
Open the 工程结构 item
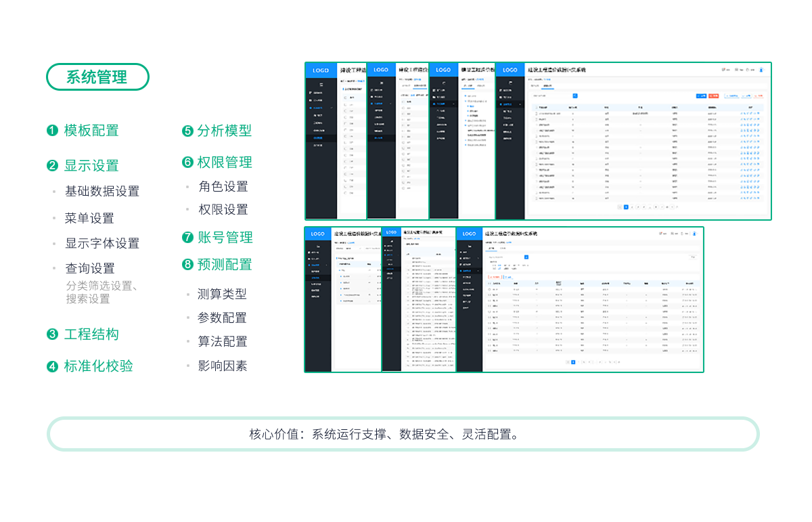click(91, 334)
